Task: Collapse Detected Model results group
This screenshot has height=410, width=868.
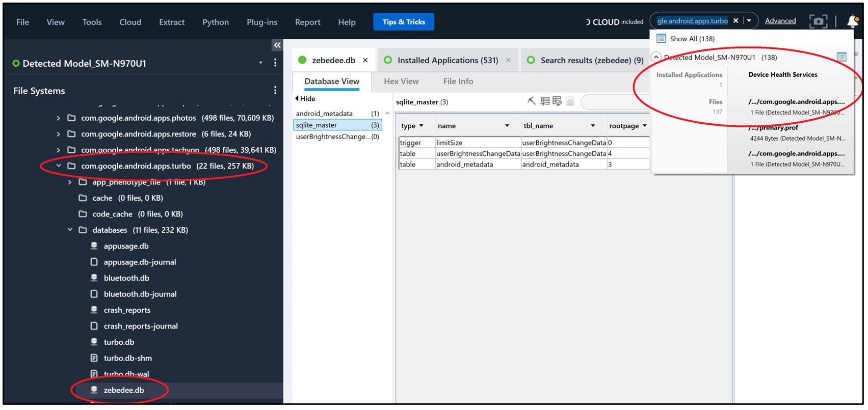Action: [656, 57]
